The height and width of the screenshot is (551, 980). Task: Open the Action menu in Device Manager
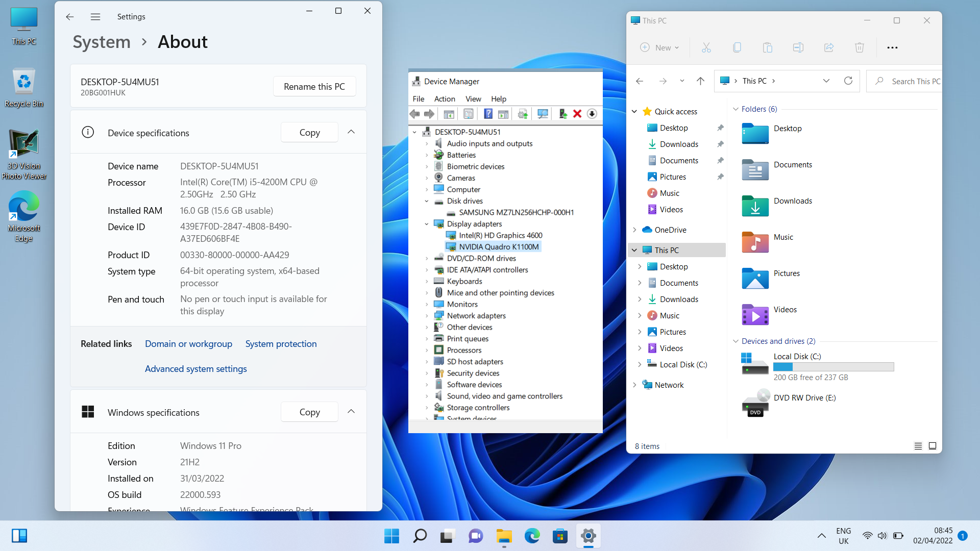click(x=445, y=99)
